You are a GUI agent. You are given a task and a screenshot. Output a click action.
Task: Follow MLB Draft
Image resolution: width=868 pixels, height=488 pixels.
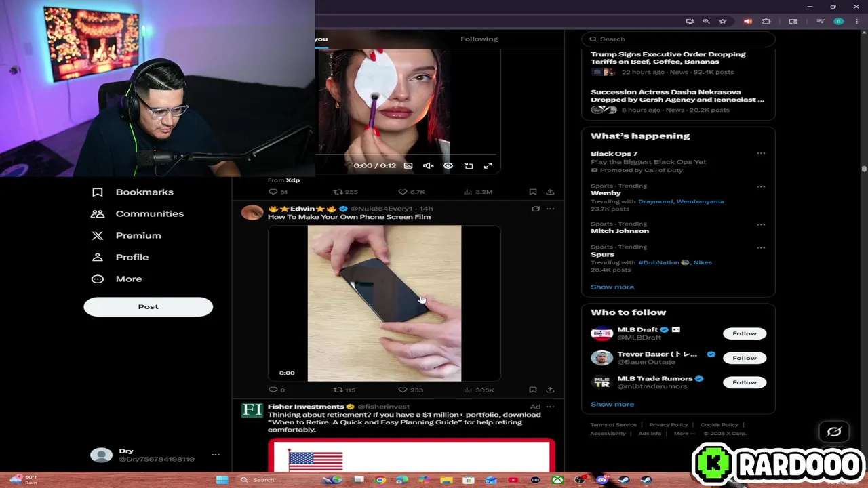(x=744, y=333)
